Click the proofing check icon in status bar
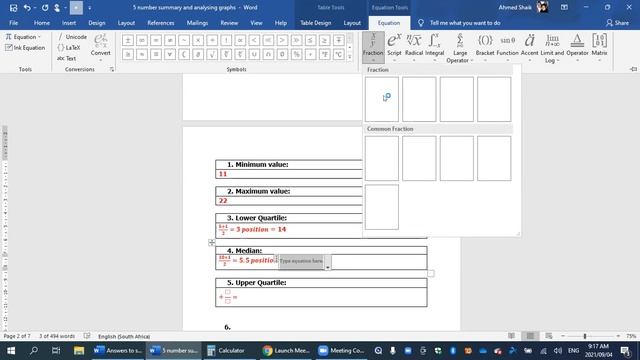Viewport: 640px width, 360px height. click(x=87, y=336)
